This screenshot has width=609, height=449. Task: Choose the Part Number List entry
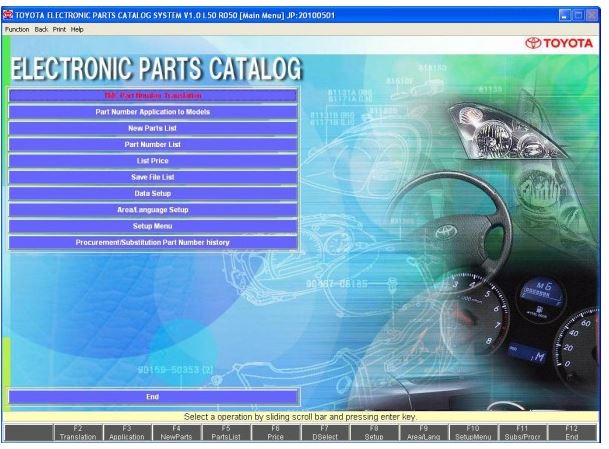coord(153,144)
